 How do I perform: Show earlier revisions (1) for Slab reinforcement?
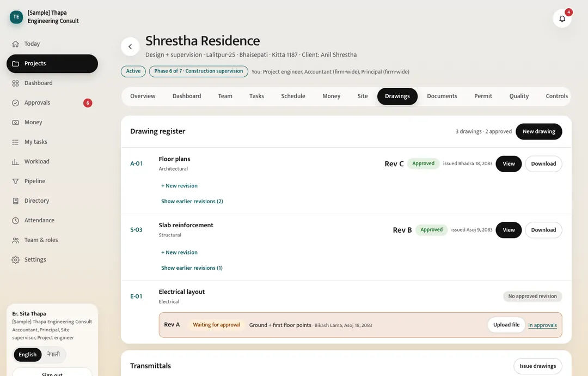click(x=192, y=268)
